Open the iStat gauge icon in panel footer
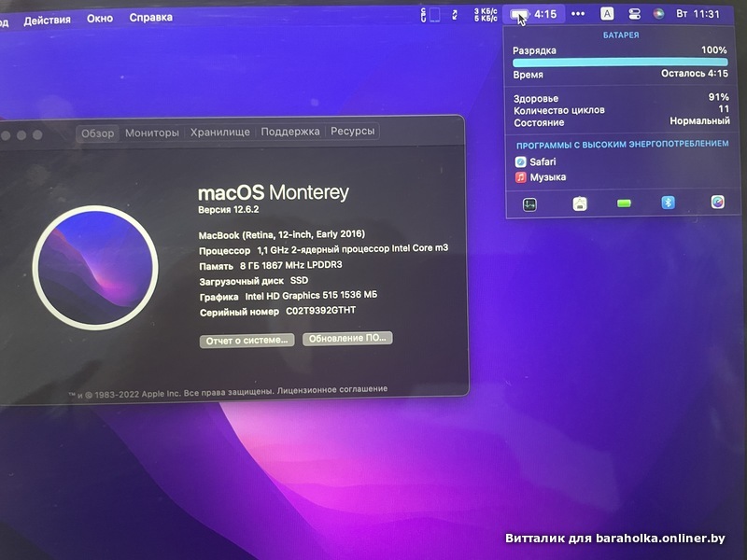 point(717,202)
